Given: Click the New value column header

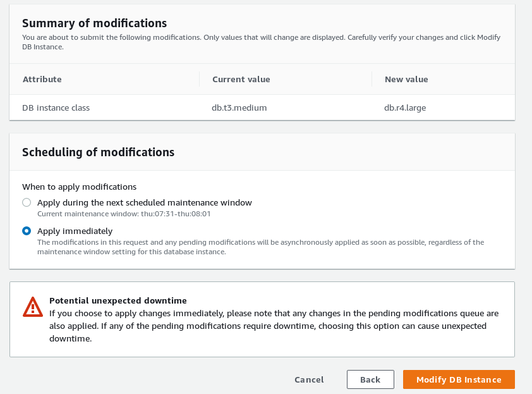Looking at the screenshot, I should 406,79.
